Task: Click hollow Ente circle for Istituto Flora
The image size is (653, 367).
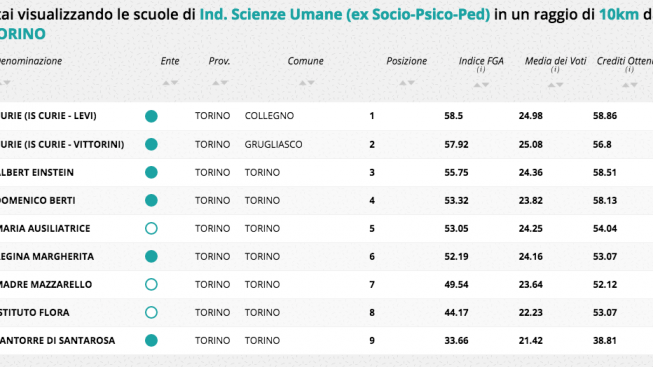Action: pos(151,312)
